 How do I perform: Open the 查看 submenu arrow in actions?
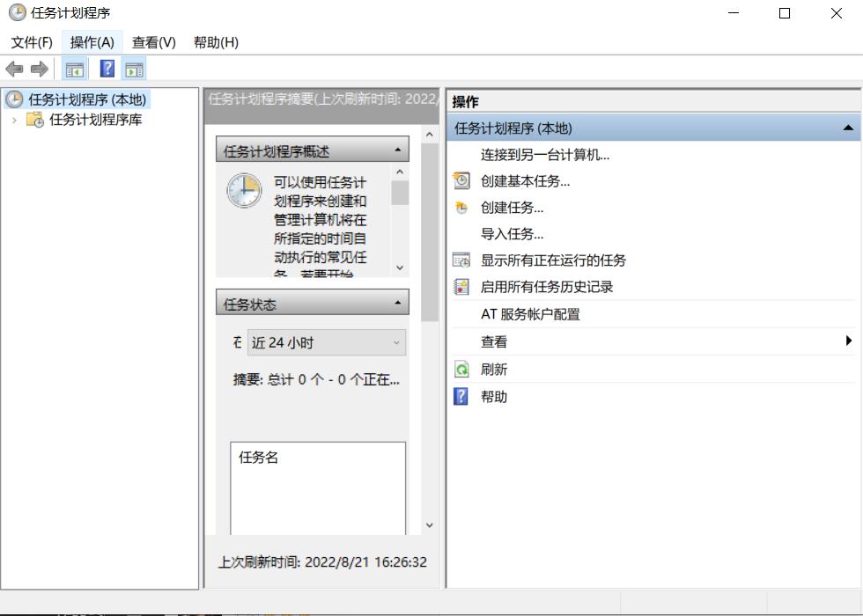(849, 341)
